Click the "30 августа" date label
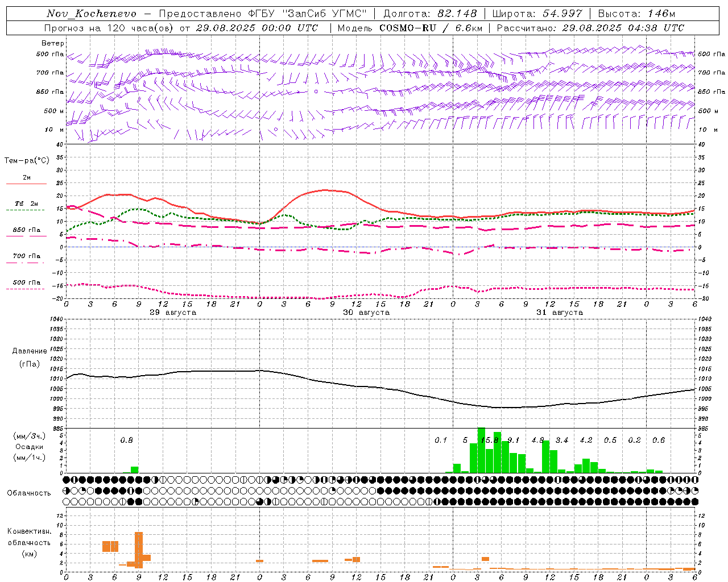 (x=366, y=313)
